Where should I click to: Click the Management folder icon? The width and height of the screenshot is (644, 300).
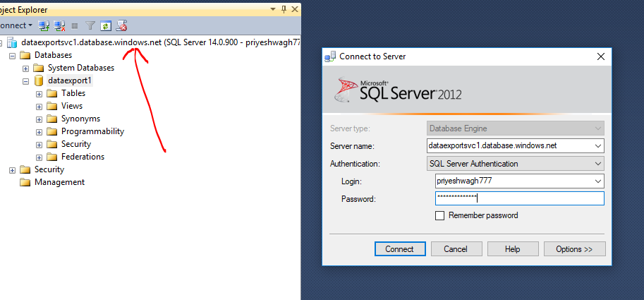(x=25, y=182)
